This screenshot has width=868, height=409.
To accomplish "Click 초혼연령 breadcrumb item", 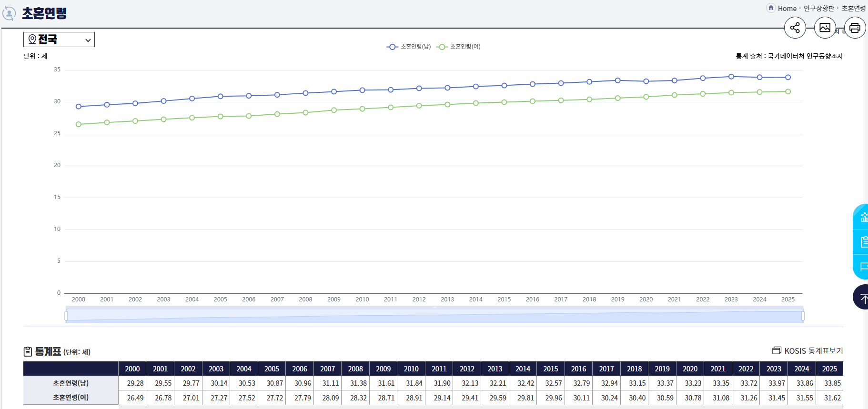I will [x=854, y=8].
